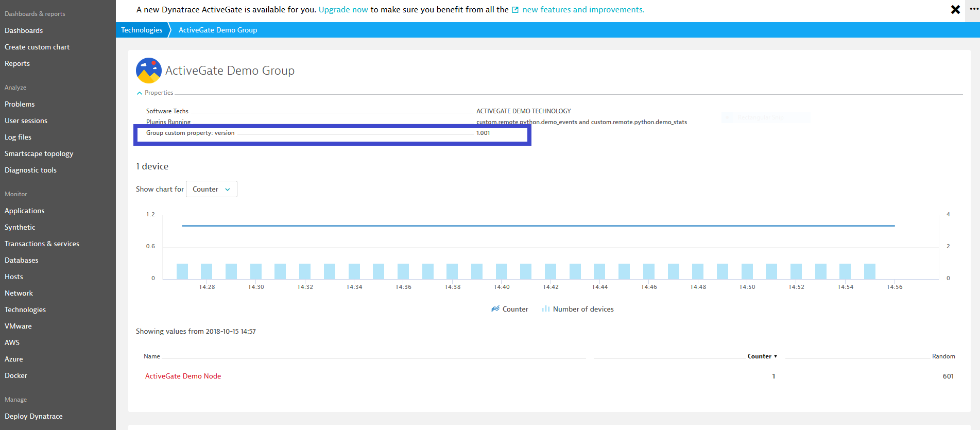Click the 14:28 device count bar
Image resolution: width=980 pixels, height=430 pixels.
(x=207, y=271)
